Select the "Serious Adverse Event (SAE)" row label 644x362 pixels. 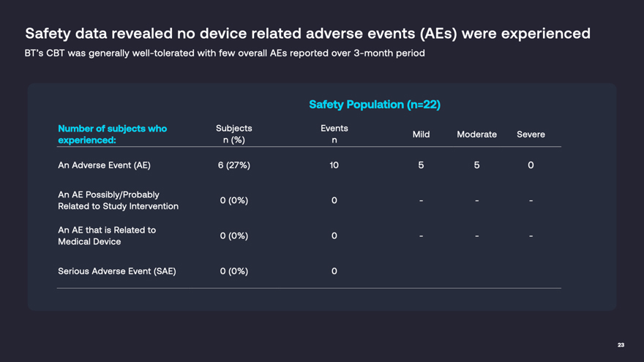(116, 271)
